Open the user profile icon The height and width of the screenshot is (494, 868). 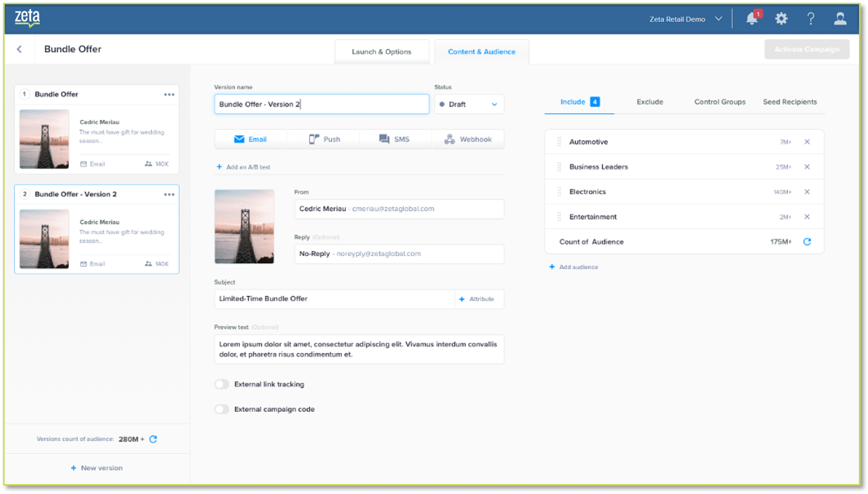[x=840, y=18]
